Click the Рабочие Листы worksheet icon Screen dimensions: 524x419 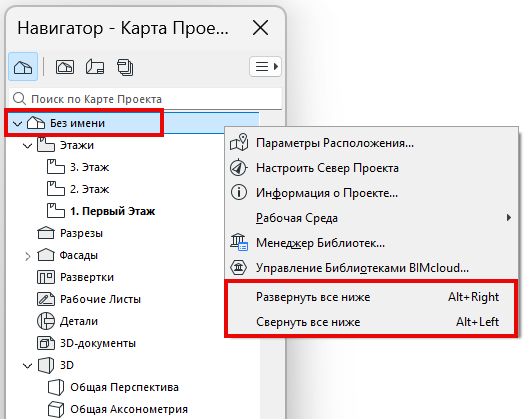[x=46, y=299]
